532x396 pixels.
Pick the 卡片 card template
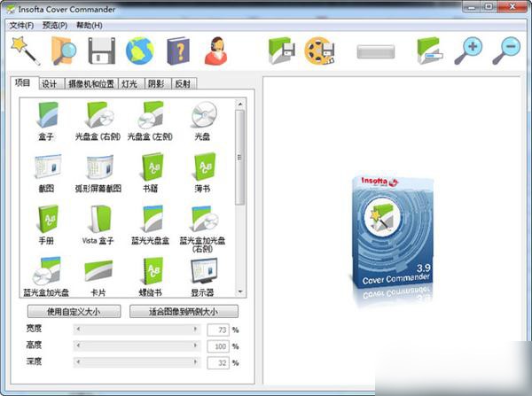(98, 277)
